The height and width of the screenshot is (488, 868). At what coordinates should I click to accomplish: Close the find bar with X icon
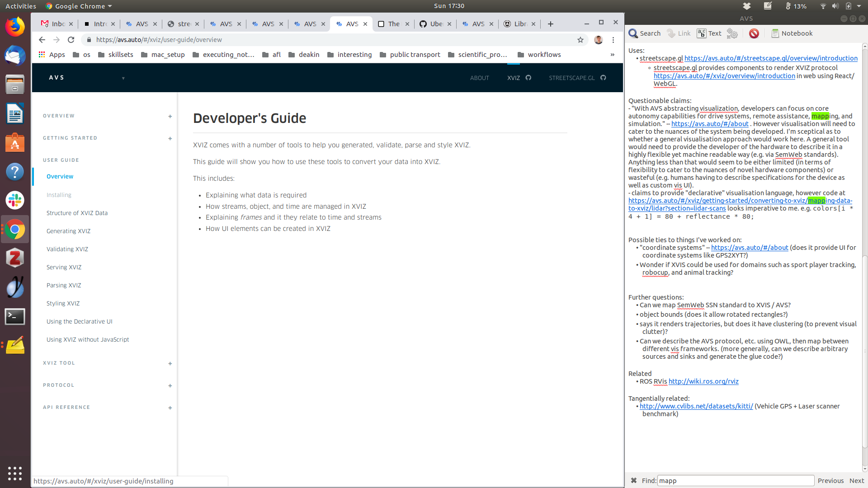click(634, 480)
